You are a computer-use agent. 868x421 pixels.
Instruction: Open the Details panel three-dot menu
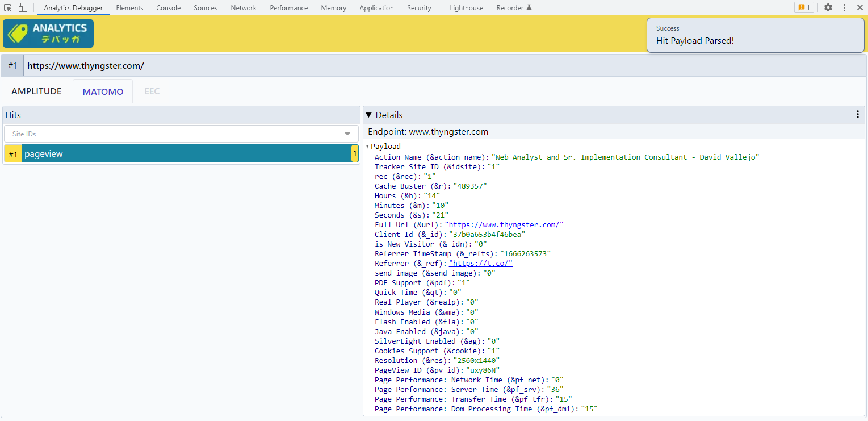click(857, 115)
